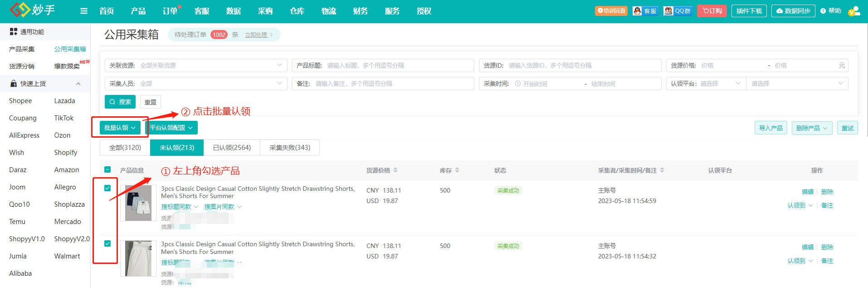Collapse the 快速上货 sidebar section
Viewport: 868px width, 288px height.
(x=78, y=84)
